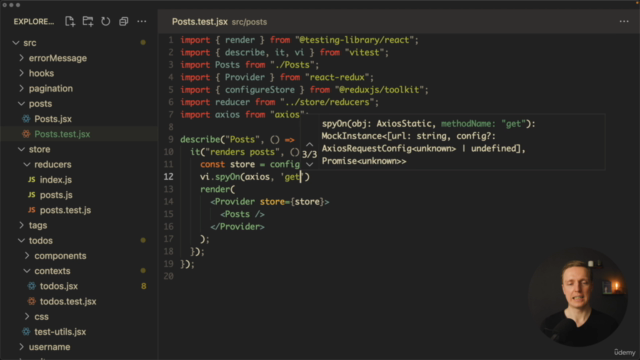The image size is (640, 360).
Task: Click the JS icon beside index.js
Action: pos(31,180)
